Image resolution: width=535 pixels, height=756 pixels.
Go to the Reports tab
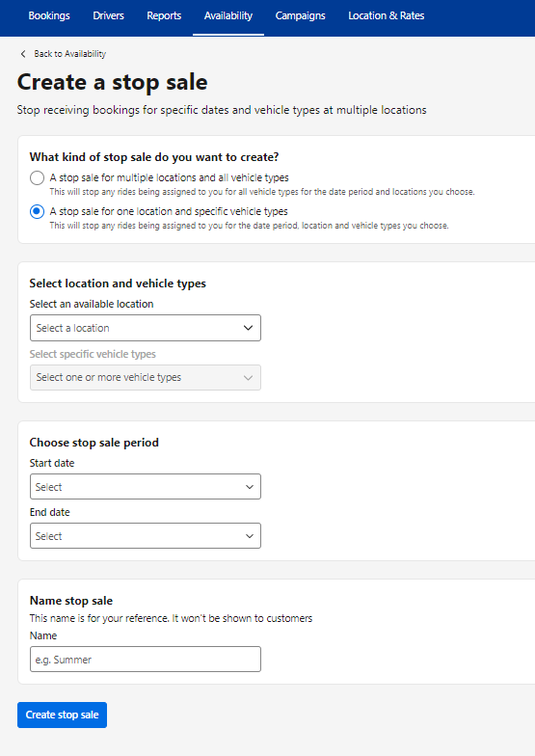tap(164, 15)
